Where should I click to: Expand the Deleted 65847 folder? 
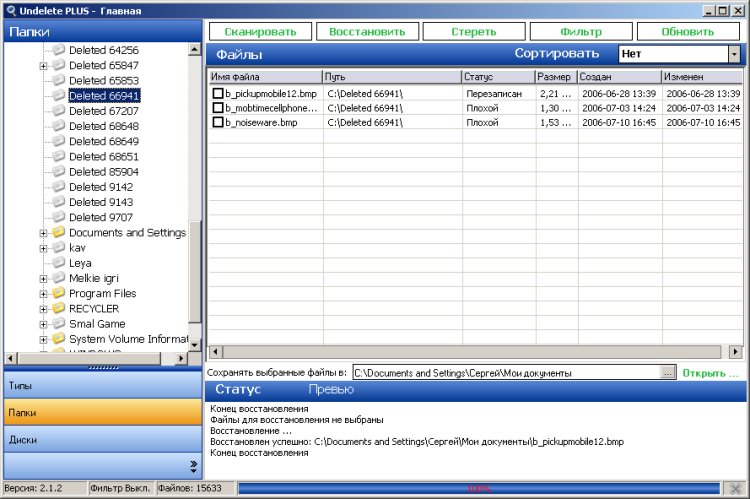44,66
